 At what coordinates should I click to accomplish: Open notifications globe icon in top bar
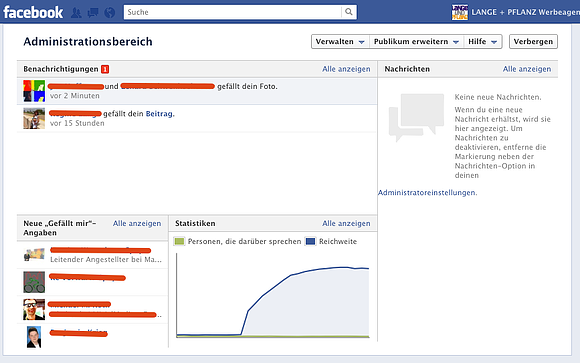pos(109,13)
